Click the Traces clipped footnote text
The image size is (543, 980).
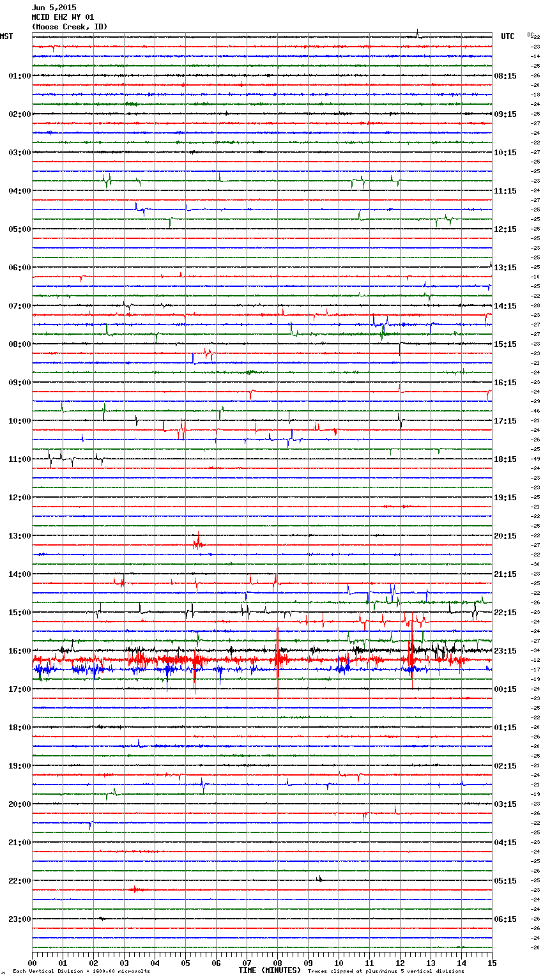point(386,971)
